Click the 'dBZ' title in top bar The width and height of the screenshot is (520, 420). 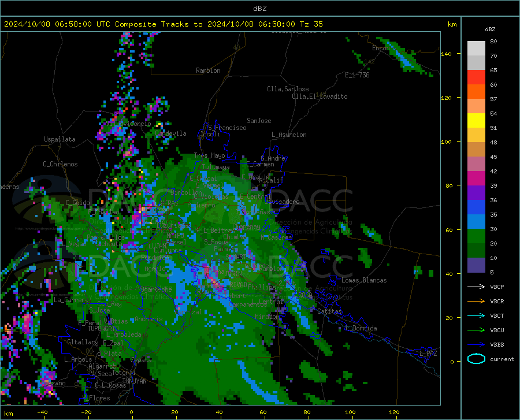259,9
